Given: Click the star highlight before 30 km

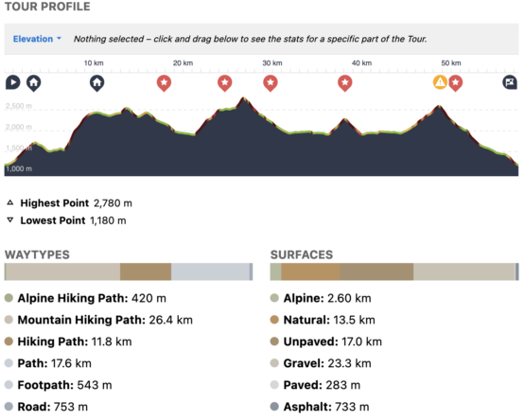Looking at the screenshot, I should pyautogui.click(x=225, y=83).
